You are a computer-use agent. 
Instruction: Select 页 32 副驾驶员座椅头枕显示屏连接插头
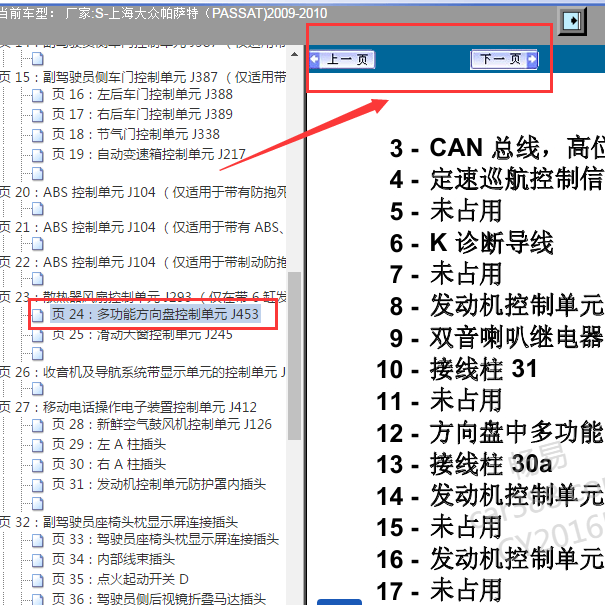pyautogui.click(x=119, y=522)
